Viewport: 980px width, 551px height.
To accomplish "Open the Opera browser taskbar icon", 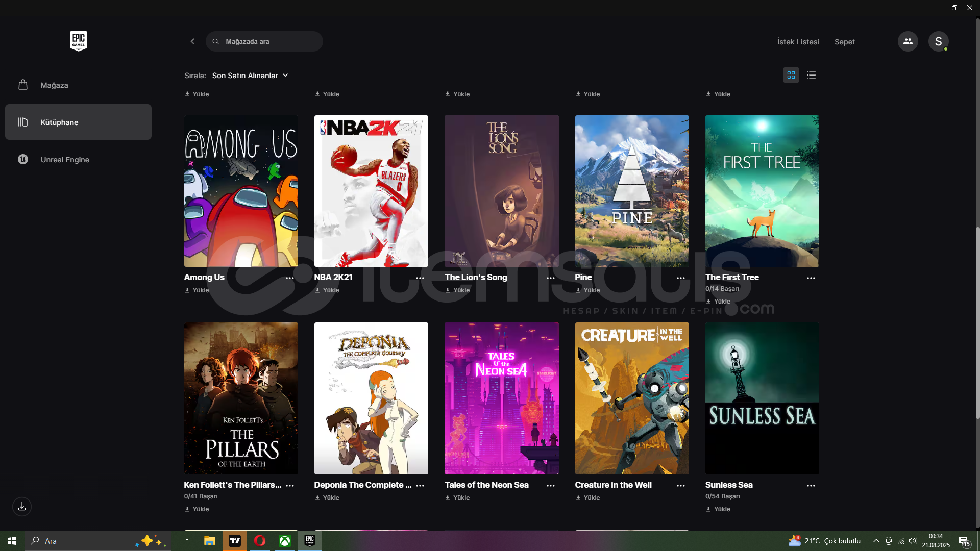I will tap(260, 541).
